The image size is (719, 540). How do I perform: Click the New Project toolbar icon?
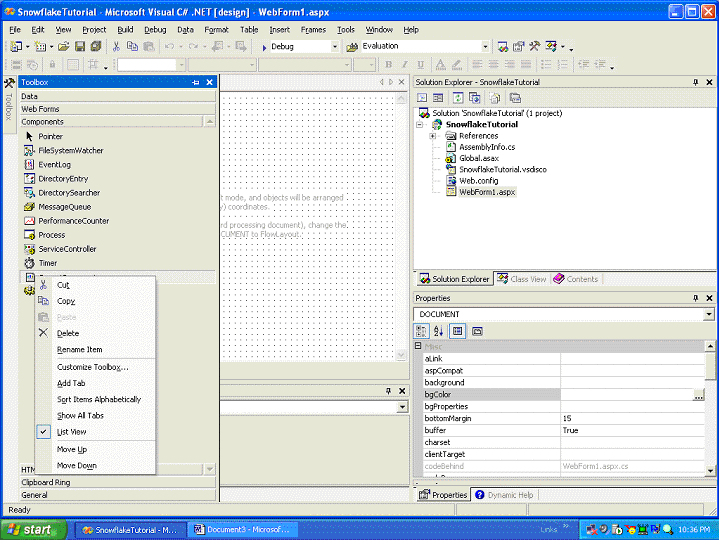click(x=16, y=46)
